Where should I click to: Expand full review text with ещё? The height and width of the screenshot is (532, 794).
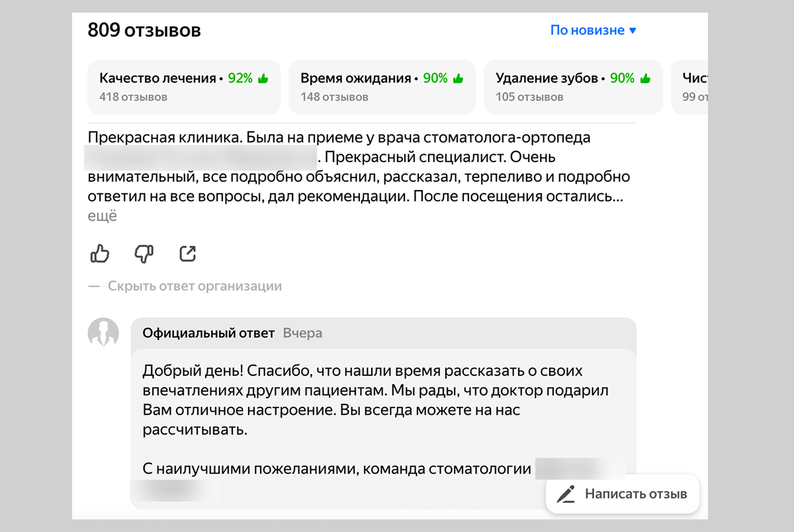102,216
